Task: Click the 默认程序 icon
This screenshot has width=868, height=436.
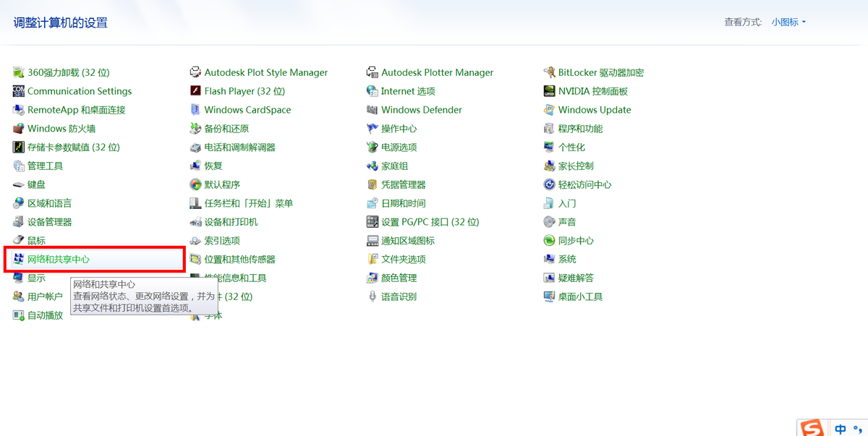Action: point(195,184)
